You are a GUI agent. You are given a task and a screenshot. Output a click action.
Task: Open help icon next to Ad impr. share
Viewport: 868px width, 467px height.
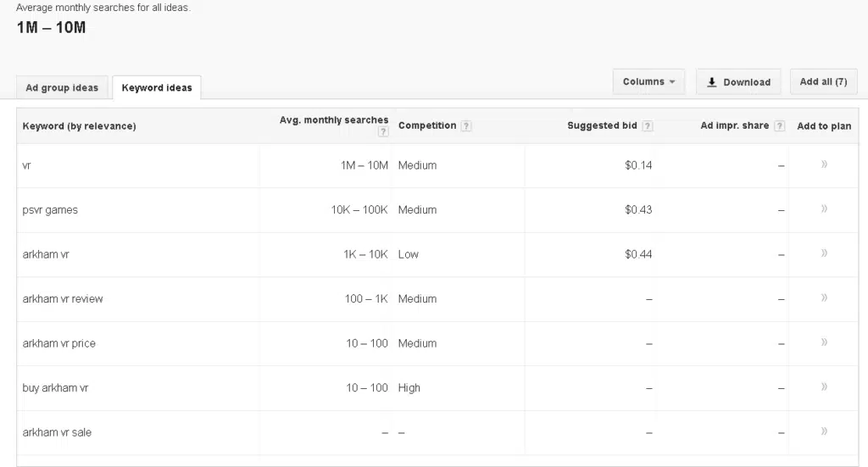pos(779,126)
